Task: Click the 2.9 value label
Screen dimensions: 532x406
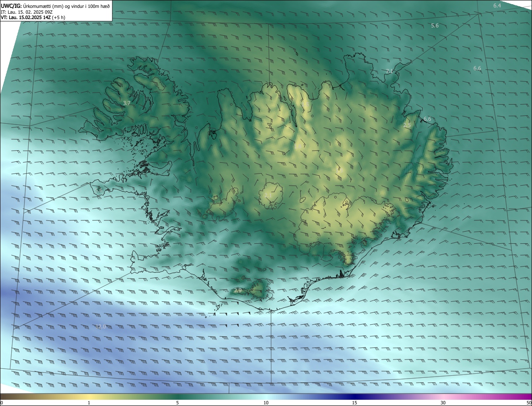Action: [238, 290]
